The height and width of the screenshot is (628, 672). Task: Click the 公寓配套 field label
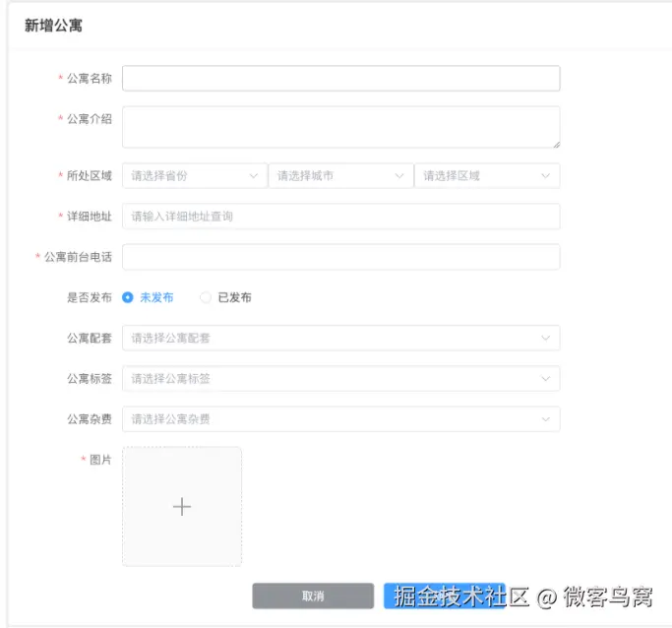tap(90, 338)
